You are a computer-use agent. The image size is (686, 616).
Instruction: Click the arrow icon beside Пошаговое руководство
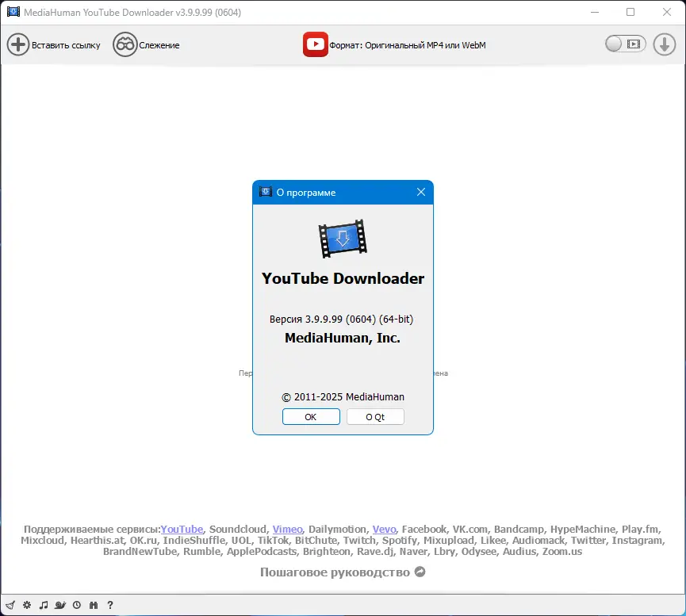[x=420, y=572]
